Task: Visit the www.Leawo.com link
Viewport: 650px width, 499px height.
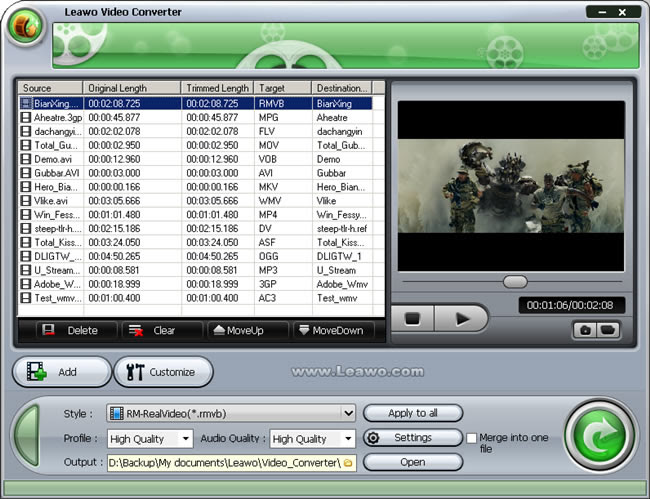Action: click(358, 372)
